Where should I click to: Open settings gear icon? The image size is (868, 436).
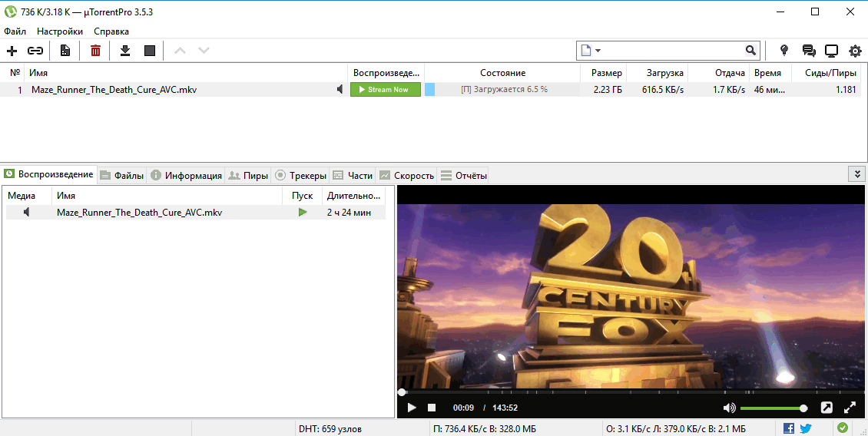point(855,51)
